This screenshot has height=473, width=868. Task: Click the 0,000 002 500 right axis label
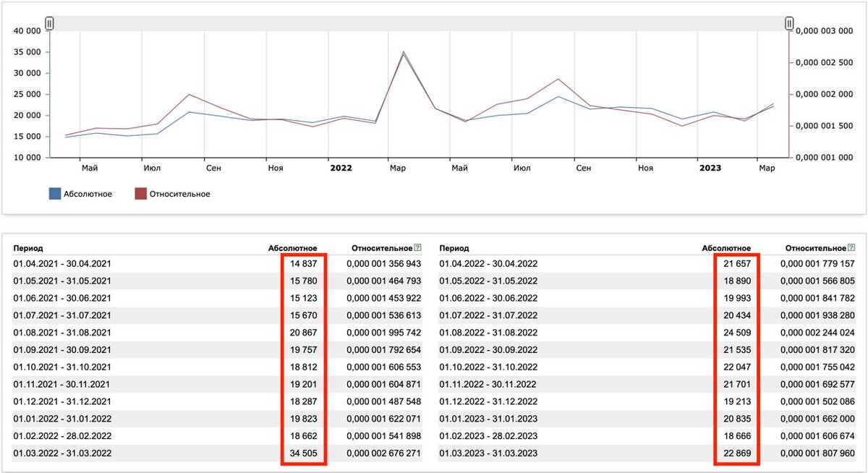click(x=825, y=63)
